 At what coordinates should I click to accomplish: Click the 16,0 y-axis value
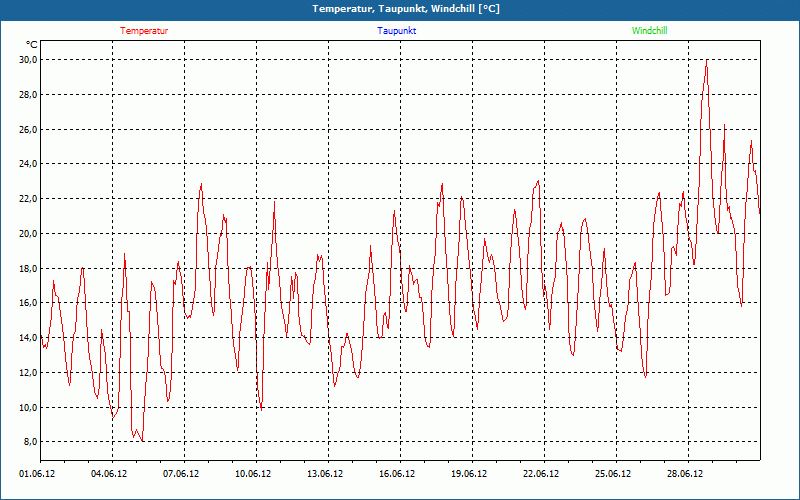[x=29, y=303]
